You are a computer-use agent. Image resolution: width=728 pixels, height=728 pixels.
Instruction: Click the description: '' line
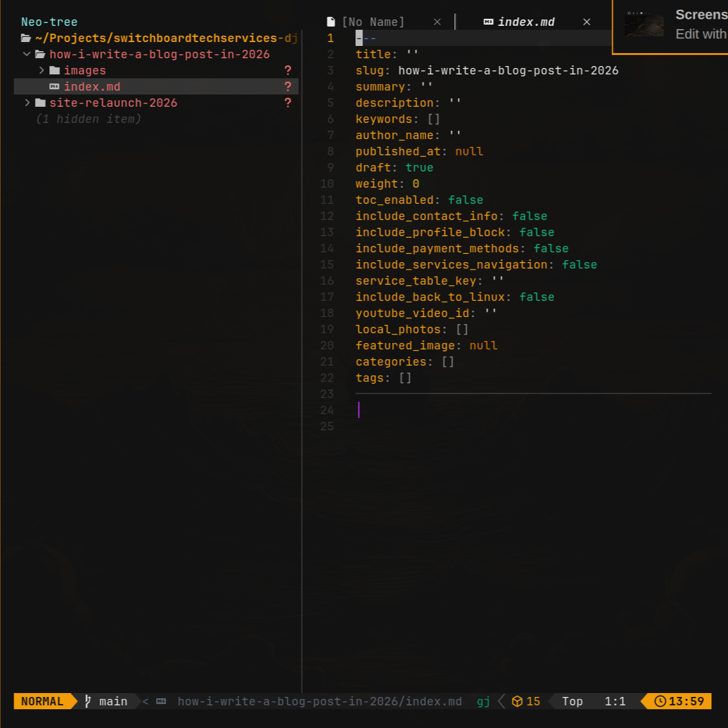[x=408, y=103]
